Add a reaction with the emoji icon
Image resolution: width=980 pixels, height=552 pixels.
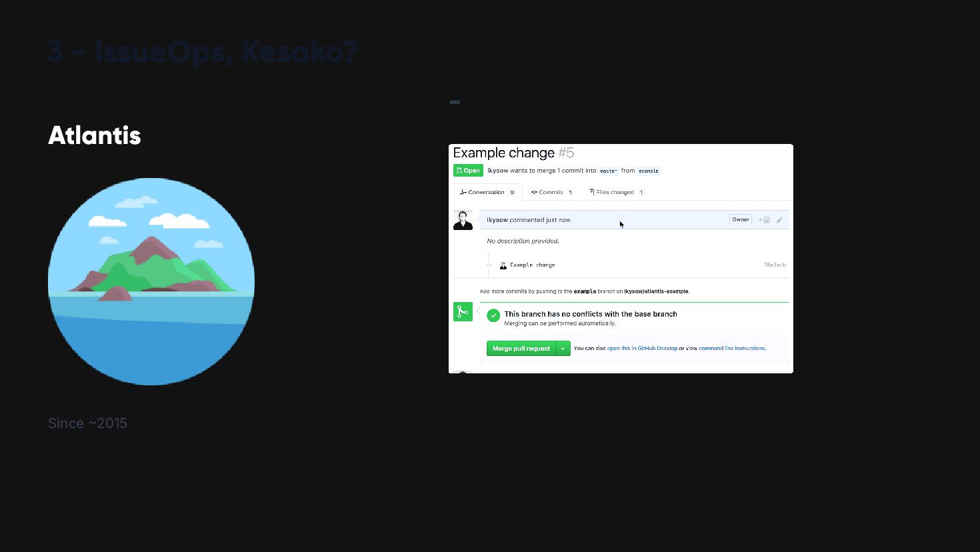(x=764, y=220)
